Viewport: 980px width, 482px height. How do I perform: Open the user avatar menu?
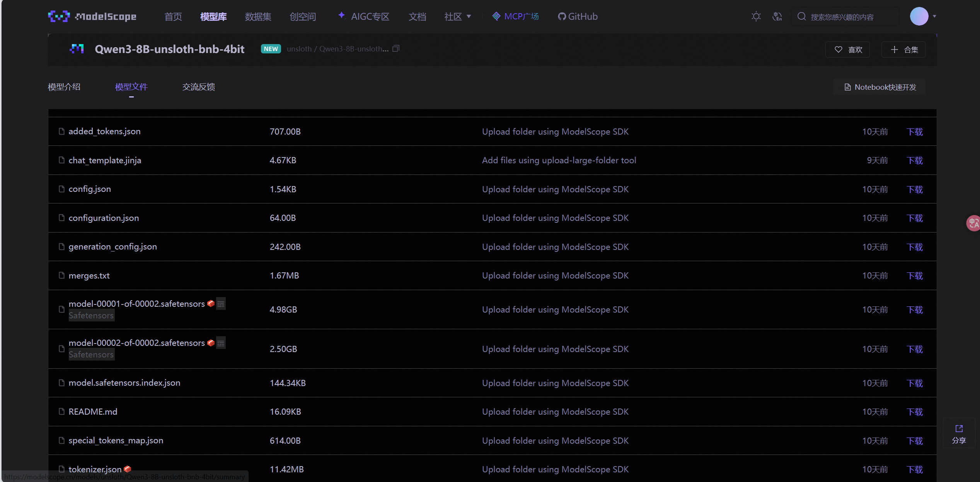(x=919, y=16)
